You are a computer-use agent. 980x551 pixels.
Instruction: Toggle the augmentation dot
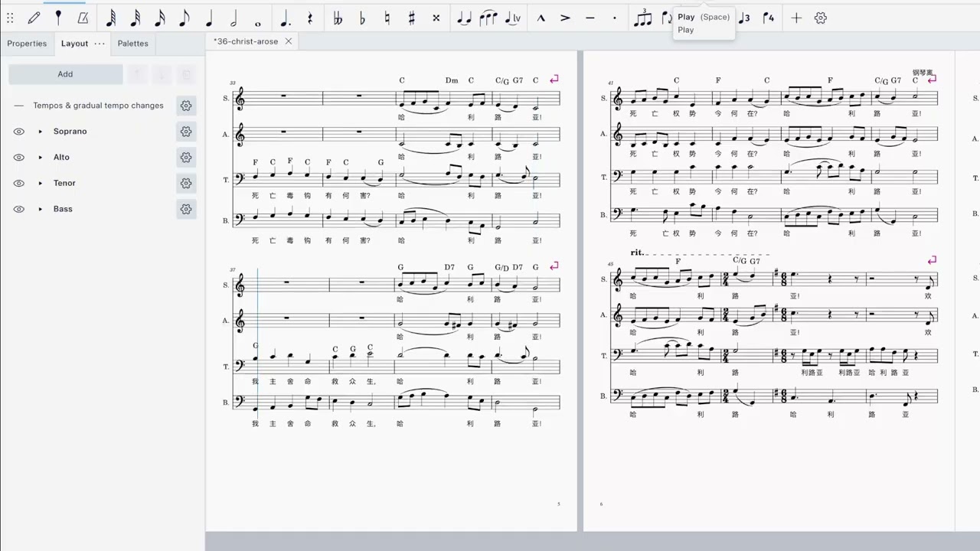286,18
